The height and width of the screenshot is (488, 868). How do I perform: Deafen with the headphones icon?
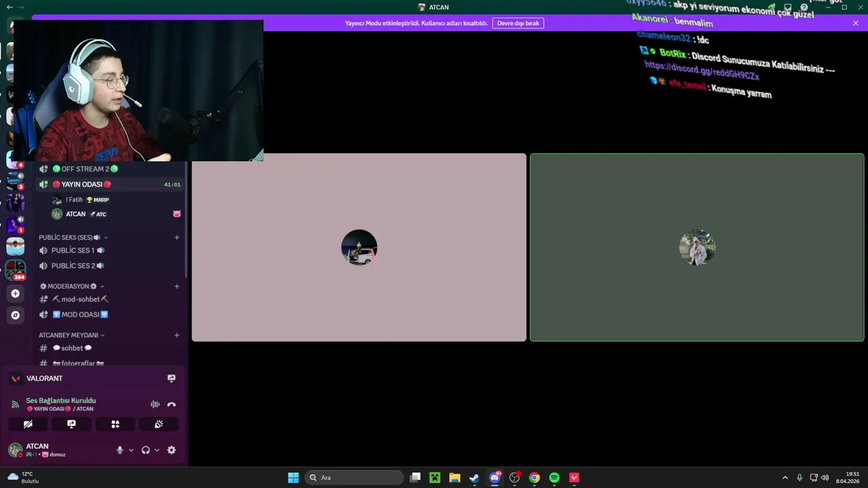click(x=145, y=450)
